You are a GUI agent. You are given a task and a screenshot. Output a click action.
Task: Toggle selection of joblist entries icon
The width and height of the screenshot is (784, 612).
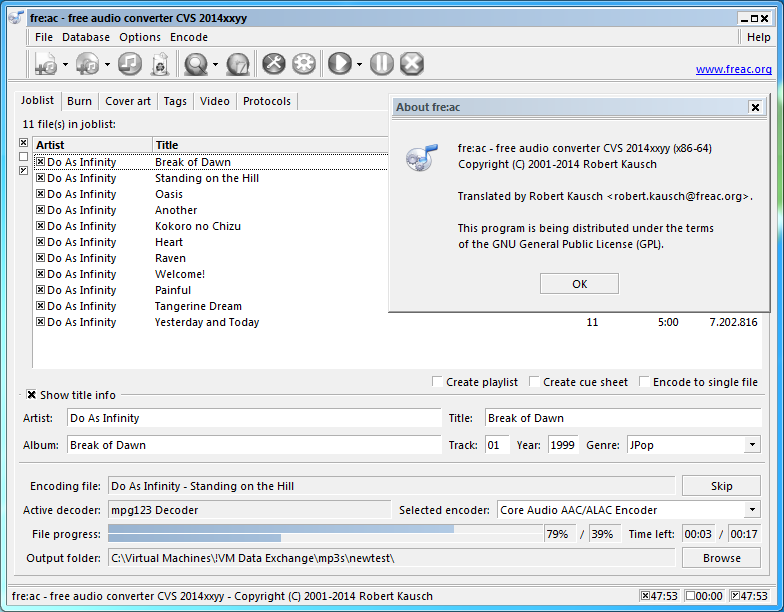(x=23, y=170)
